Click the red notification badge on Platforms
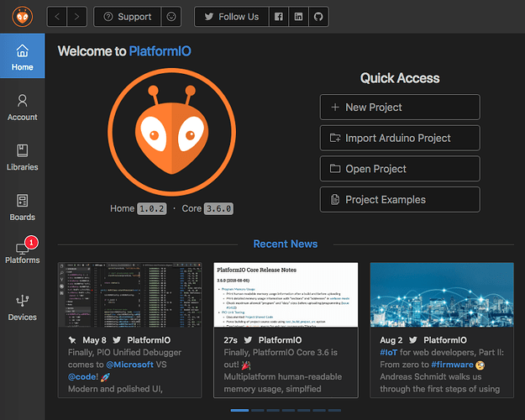Viewport: 525px width, 420px height. pyautogui.click(x=31, y=242)
